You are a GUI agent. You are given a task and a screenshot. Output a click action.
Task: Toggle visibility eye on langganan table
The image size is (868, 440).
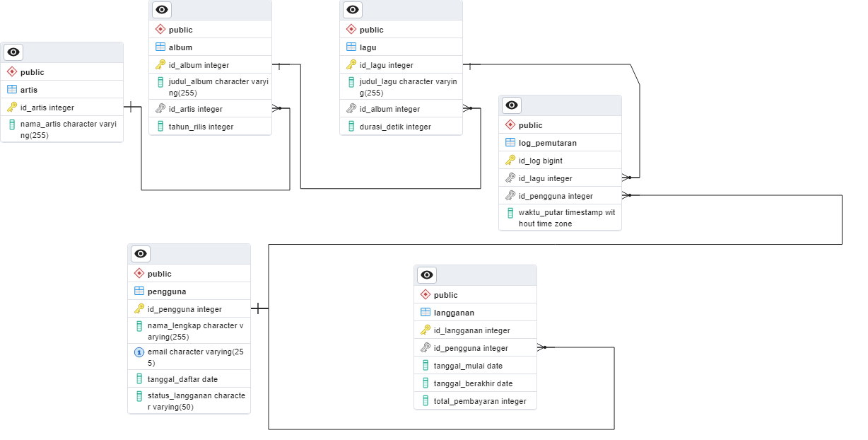point(427,274)
